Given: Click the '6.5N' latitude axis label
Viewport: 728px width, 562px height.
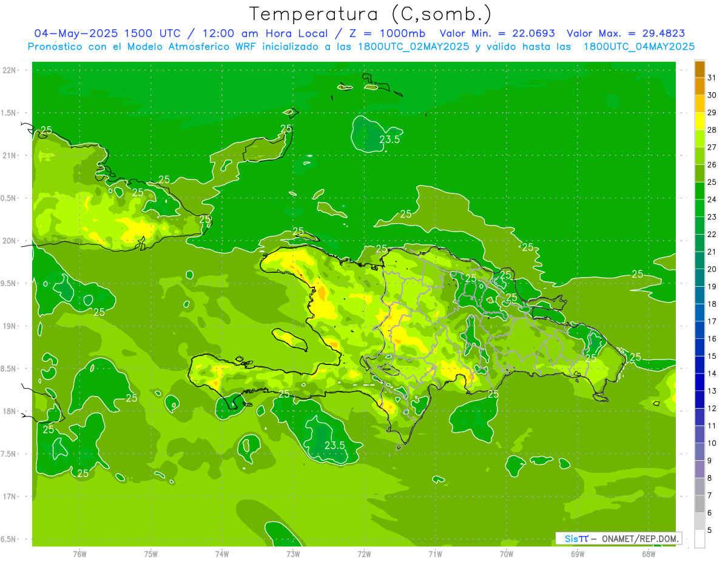Looking at the screenshot, I should click(x=8, y=540).
